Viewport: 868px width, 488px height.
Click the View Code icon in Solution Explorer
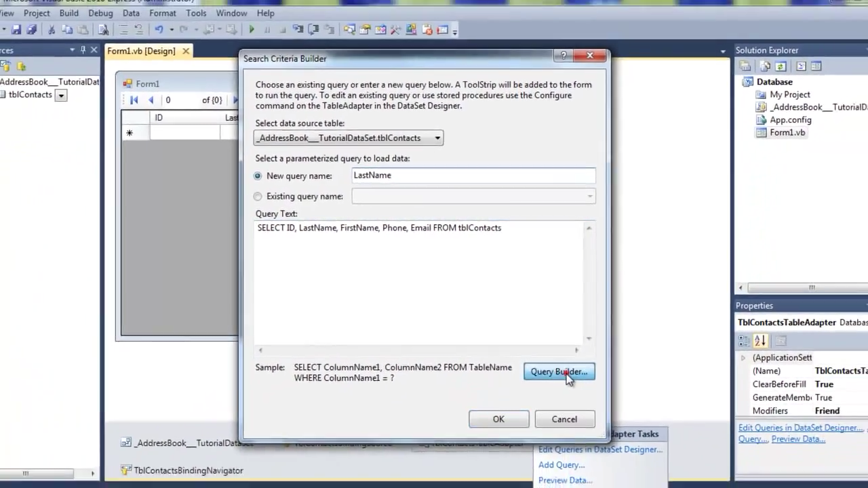[x=800, y=66]
